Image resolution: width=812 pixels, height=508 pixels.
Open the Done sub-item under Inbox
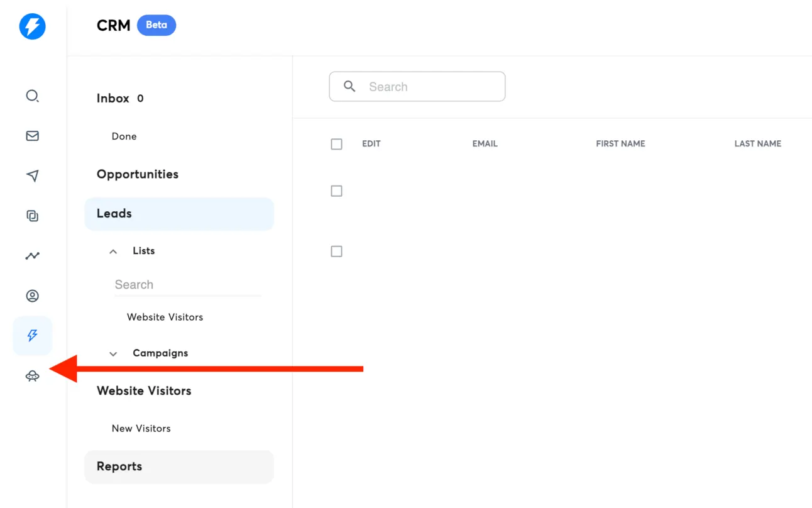(x=124, y=136)
